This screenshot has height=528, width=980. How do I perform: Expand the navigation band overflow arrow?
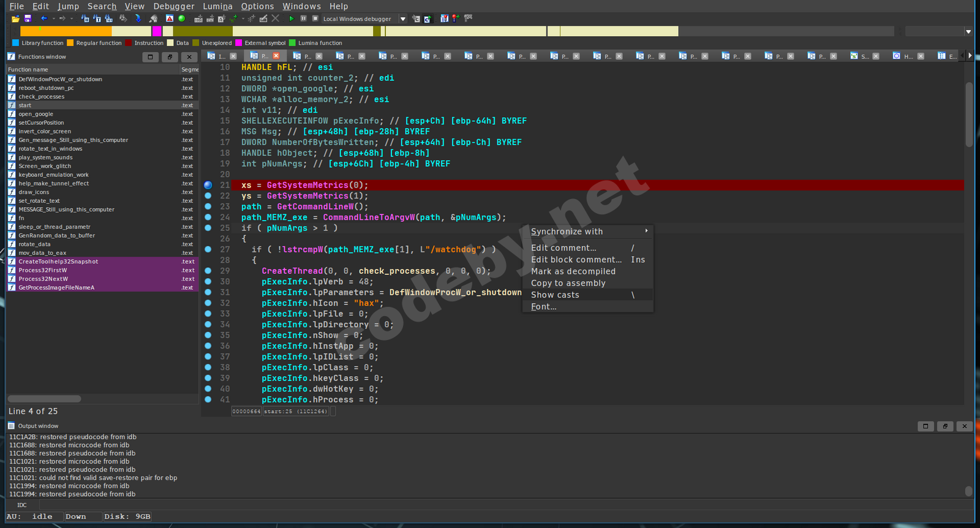click(968, 31)
